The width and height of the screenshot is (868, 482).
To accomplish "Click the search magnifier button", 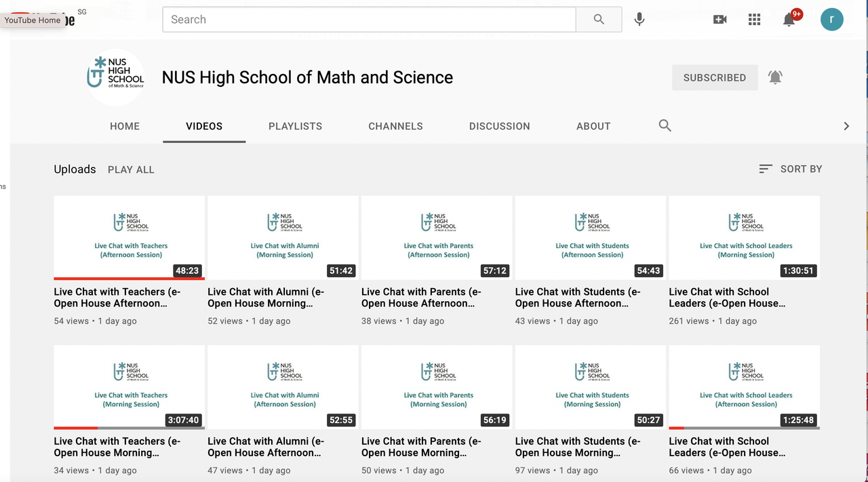I will 599,20.
